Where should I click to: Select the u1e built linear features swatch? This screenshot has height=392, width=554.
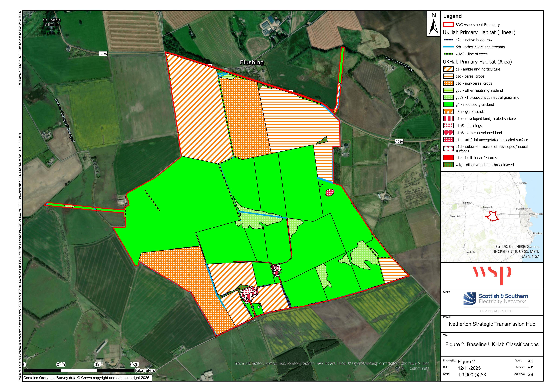448,158
